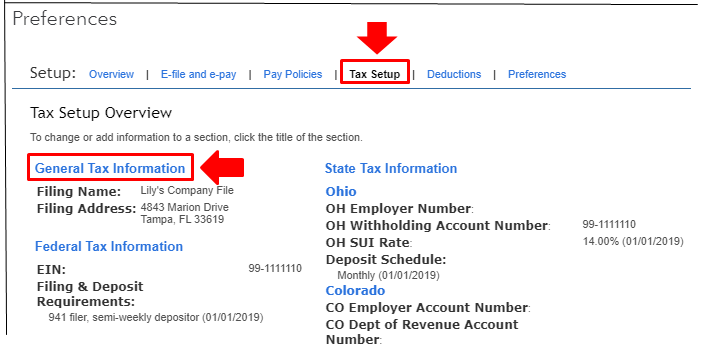Switch to E-file and e-pay tab

click(x=199, y=74)
